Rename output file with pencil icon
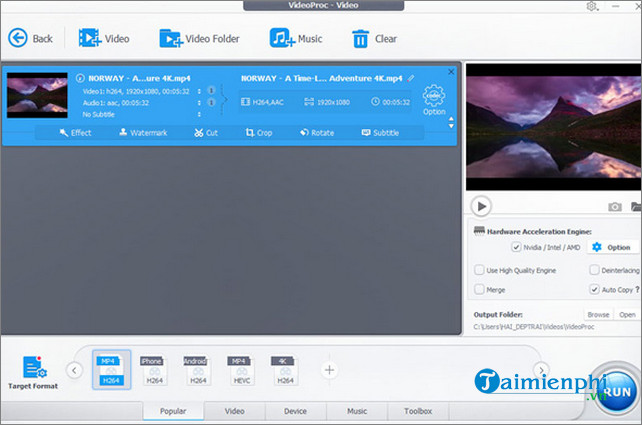This screenshot has height=425, width=642. coord(411,78)
